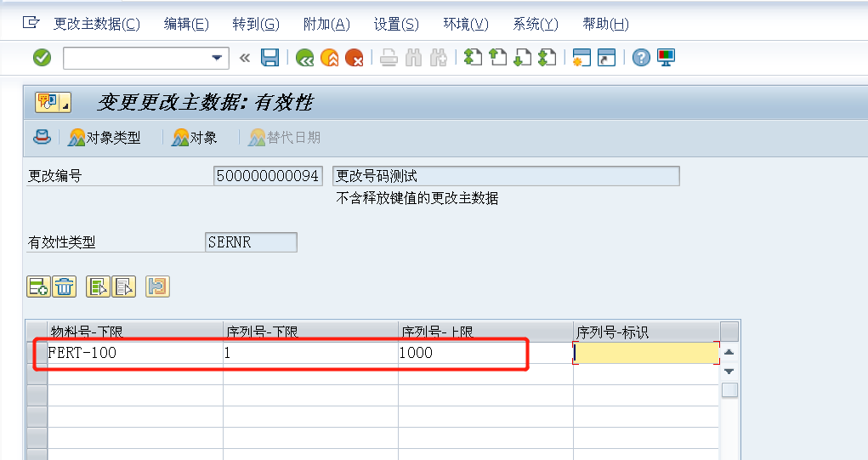Open the 编辑 menu
The width and height of the screenshot is (868, 460).
click(x=186, y=24)
